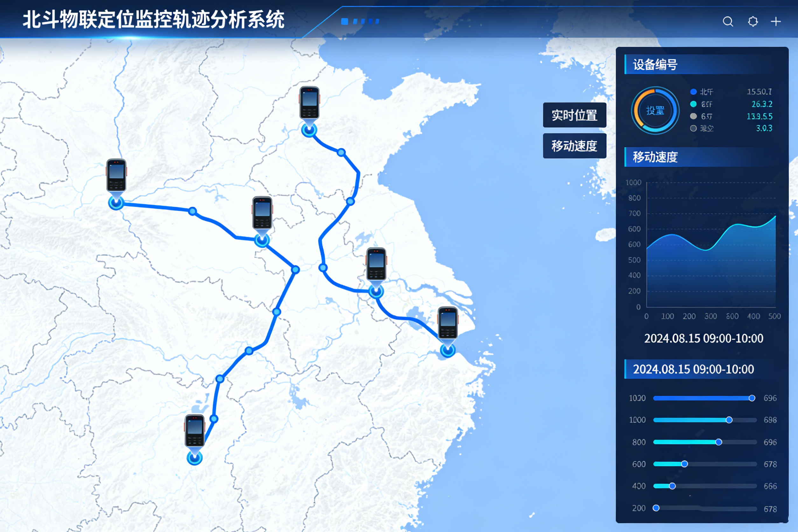Click slider handle on the 1020 row
This screenshot has width=798, height=532.
[752, 398]
